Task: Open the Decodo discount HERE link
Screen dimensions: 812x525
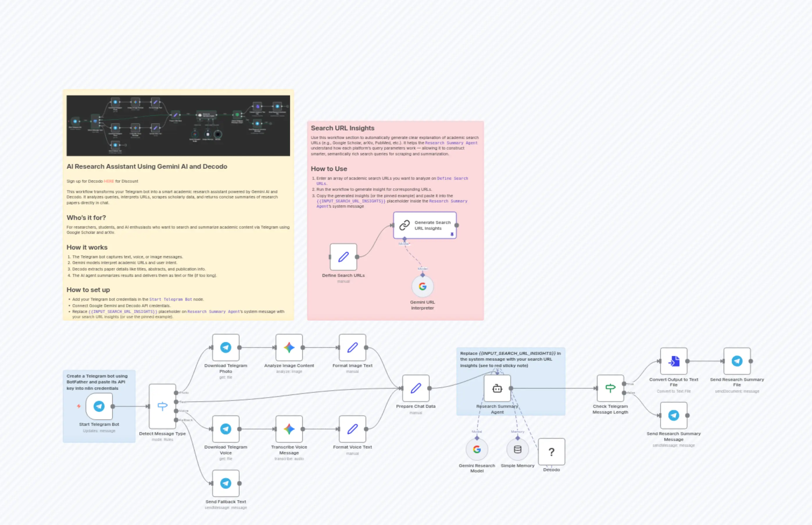Action: coord(109,181)
